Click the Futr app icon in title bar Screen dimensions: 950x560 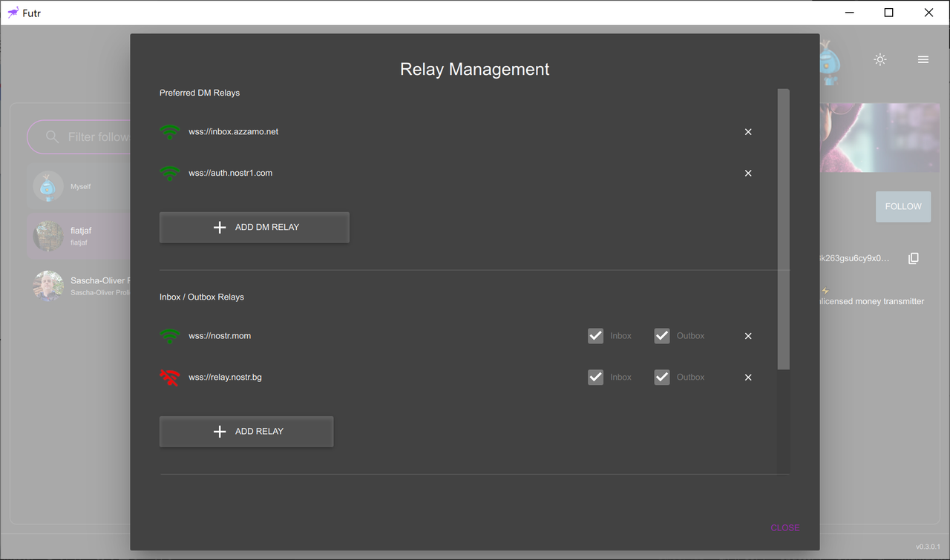click(13, 13)
